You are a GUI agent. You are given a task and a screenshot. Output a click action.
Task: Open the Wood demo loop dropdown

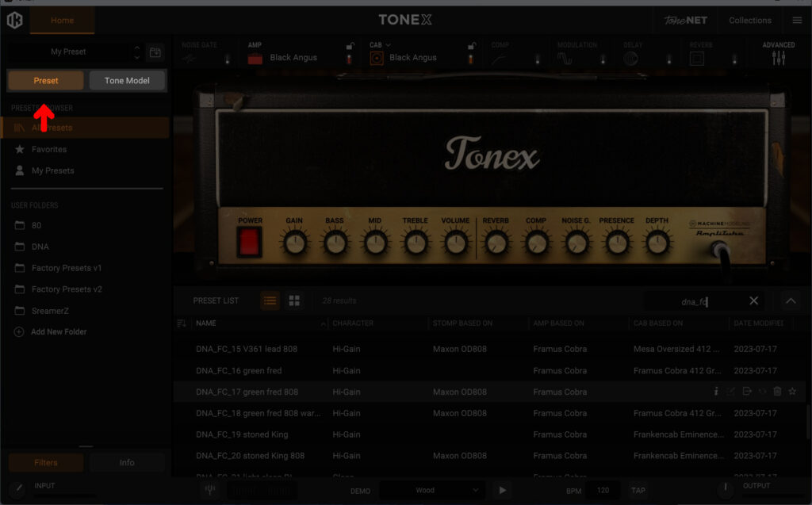pos(431,490)
